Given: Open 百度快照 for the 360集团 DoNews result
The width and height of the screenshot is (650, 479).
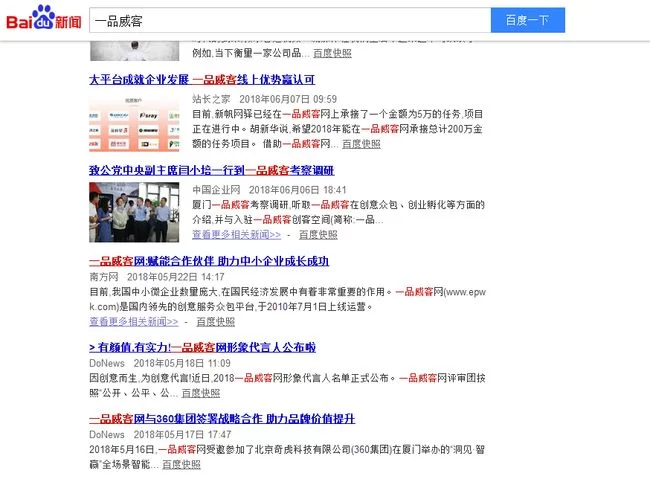Looking at the screenshot, I should (181, 464).
